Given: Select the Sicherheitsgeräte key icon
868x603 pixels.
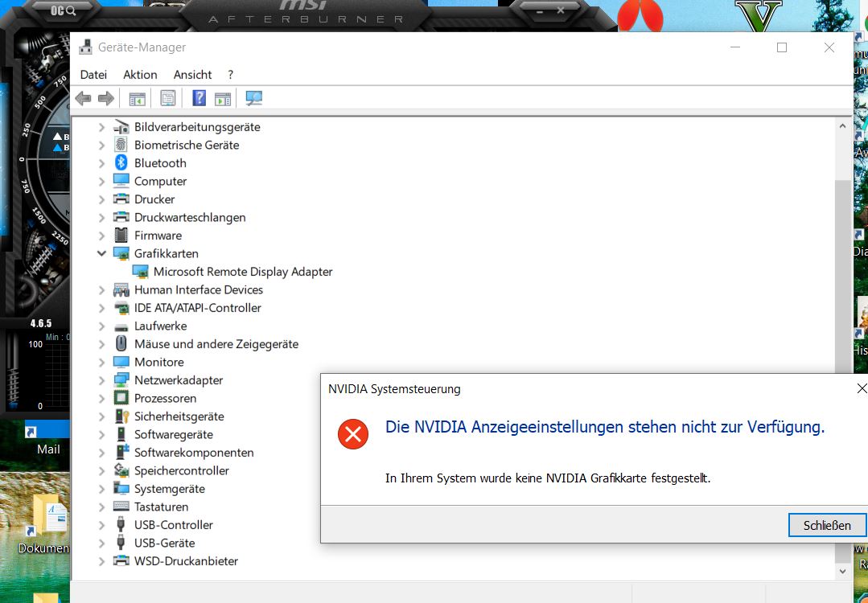Looking at the screenshot, I should coord(121,416).
